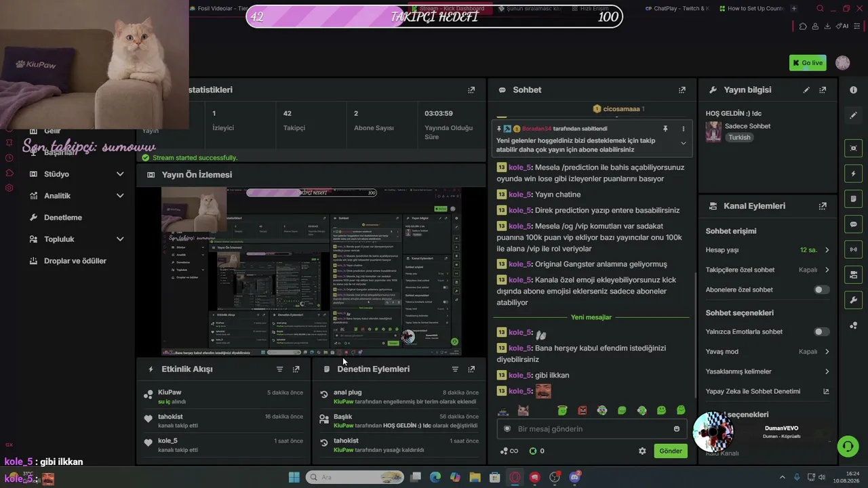Image resolution: width=868 pixels, height=488 pixels.
Task: Filter the Denetim Eylemleri list
Action: (455, 369)
